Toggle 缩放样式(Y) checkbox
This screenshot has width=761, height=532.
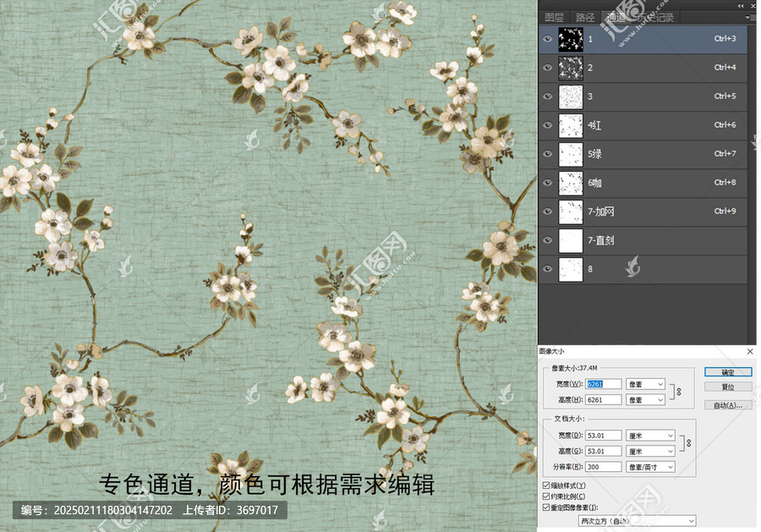pos(546,485)
